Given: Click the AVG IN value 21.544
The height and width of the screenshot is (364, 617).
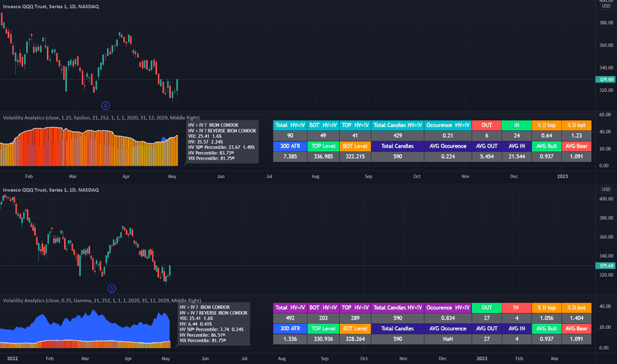Looking at the screenshot, I should point(516,156).
